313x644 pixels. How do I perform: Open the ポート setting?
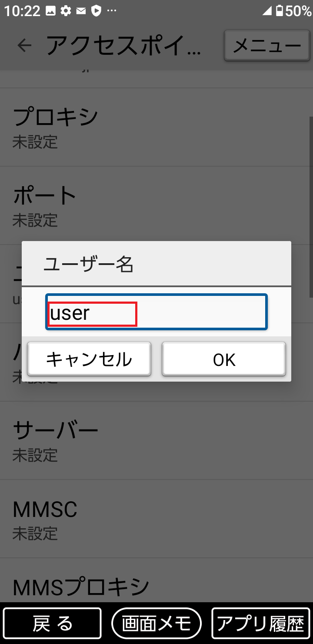click(x=156, y=205)
